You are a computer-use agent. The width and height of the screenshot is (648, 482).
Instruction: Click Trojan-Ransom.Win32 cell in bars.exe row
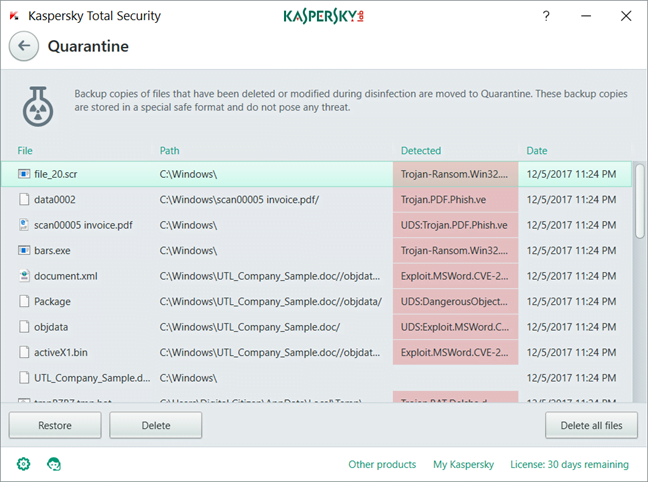455,251
